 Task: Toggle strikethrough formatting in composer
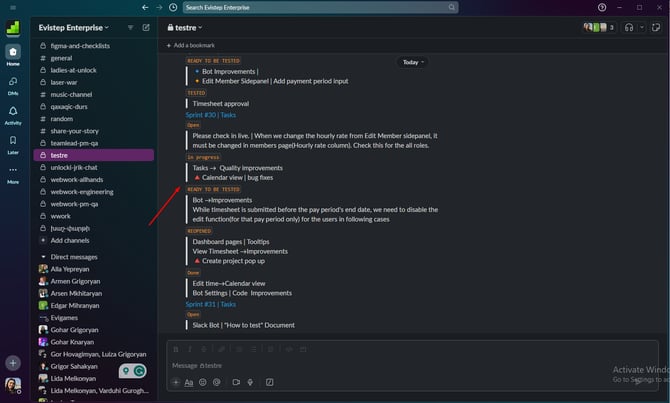(205, 349)
